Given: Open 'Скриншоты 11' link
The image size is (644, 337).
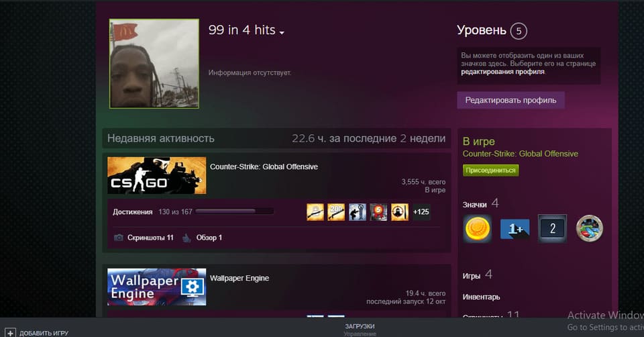Looking at the screenshot, I should click(x=150, y=238).
